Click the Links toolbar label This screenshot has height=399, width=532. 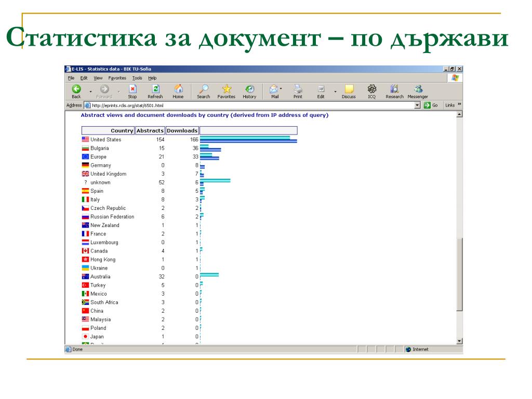[x=450, y=105]
